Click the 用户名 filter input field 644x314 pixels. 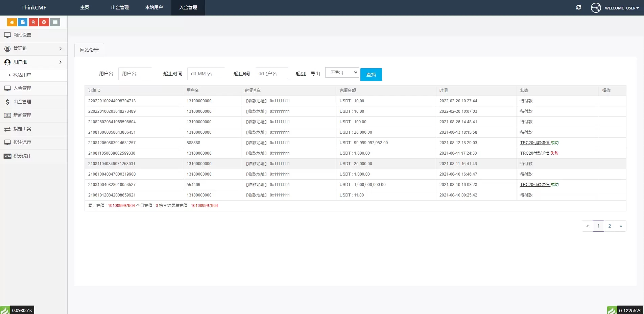click(x=135, y=74)
